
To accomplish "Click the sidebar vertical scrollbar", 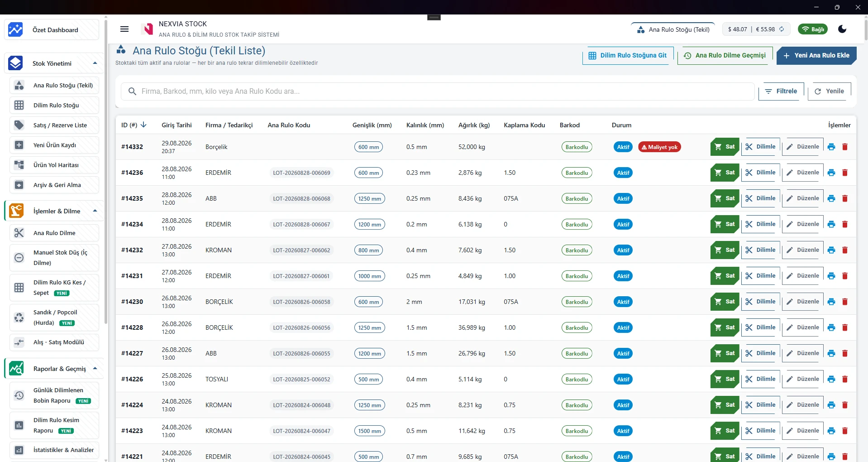I will [x=106, y=172].
